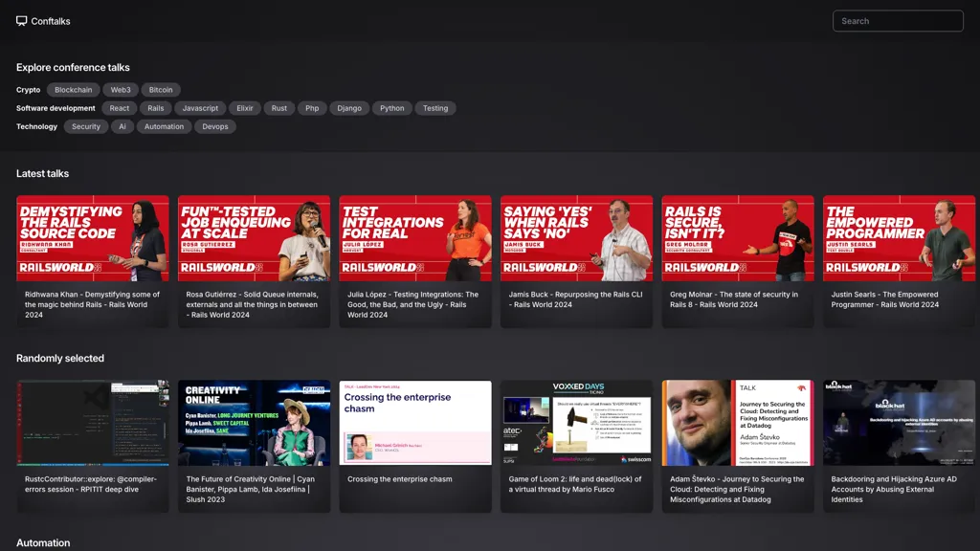Click the Conftalks logo icon
980x551 pixels.
(21, 21)
